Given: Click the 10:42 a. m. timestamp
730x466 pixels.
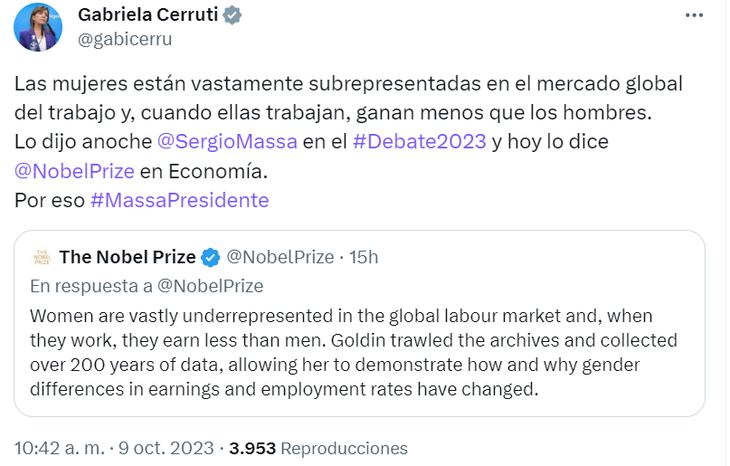Looking at the screenshot, I should [x=57, y=448].
